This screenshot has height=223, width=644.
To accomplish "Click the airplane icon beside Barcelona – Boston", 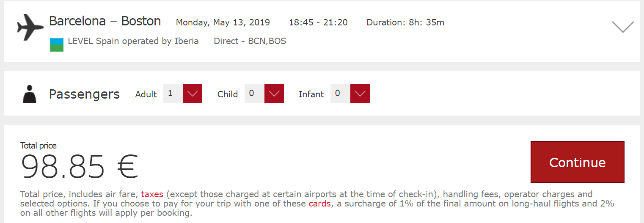I will pos(30,28).
